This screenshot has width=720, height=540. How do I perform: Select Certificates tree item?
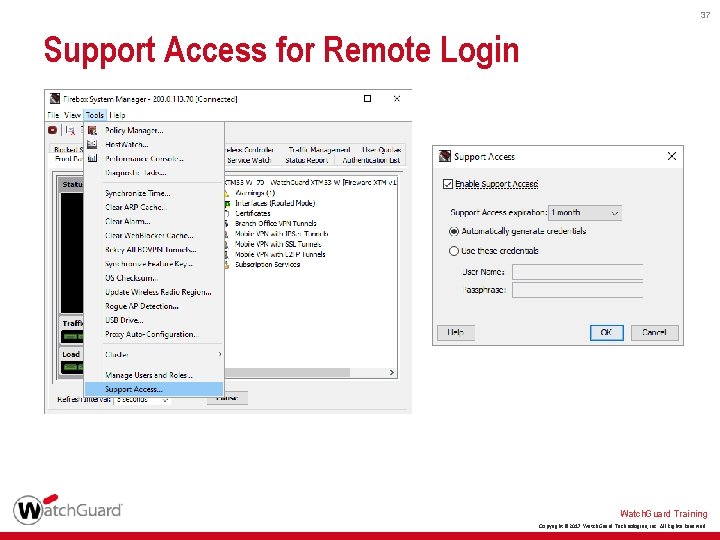pos(253,214)
